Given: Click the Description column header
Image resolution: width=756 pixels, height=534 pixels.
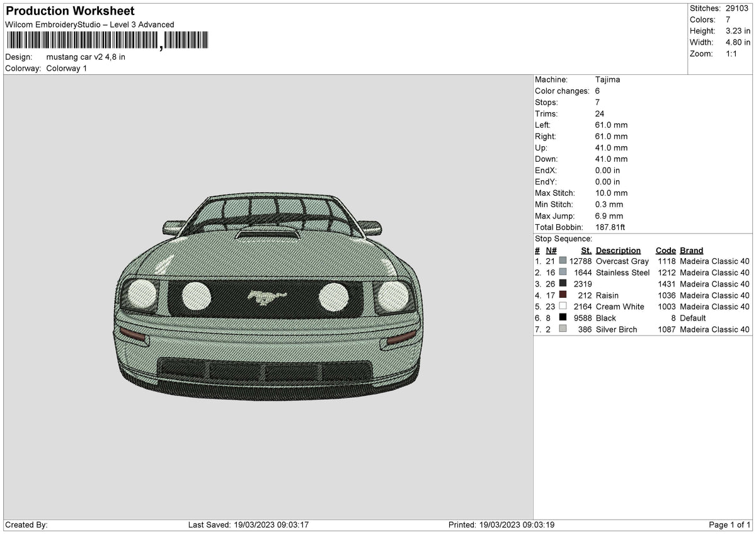Looking at the screenshot, I should (x=618, y=250).
